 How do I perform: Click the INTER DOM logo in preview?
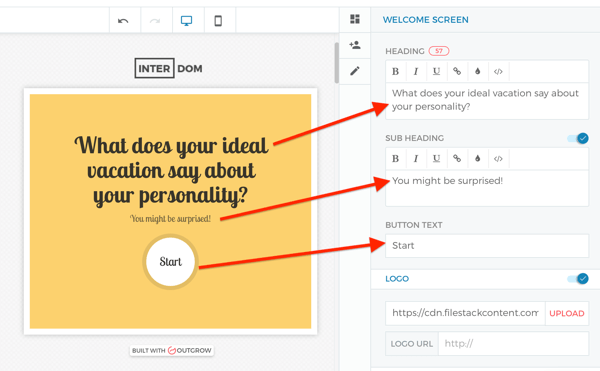click(x=168, y=68)
